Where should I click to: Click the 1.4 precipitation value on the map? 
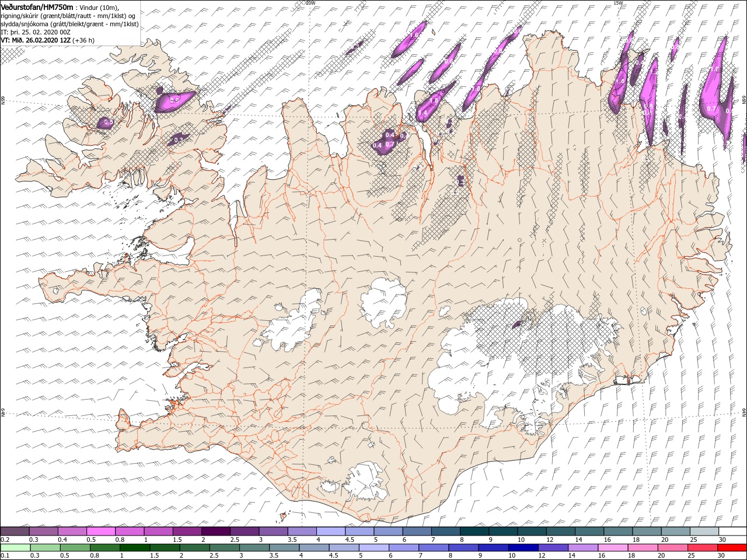tap(423, 113)
